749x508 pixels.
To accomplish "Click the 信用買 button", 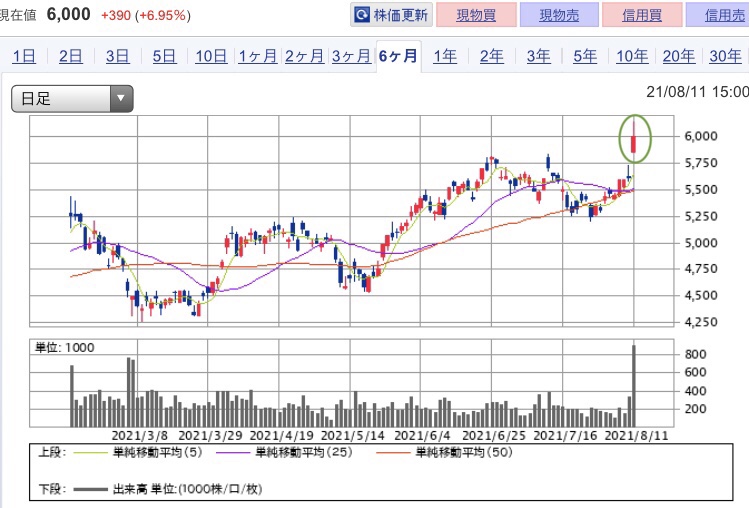I will click(643, 16).
